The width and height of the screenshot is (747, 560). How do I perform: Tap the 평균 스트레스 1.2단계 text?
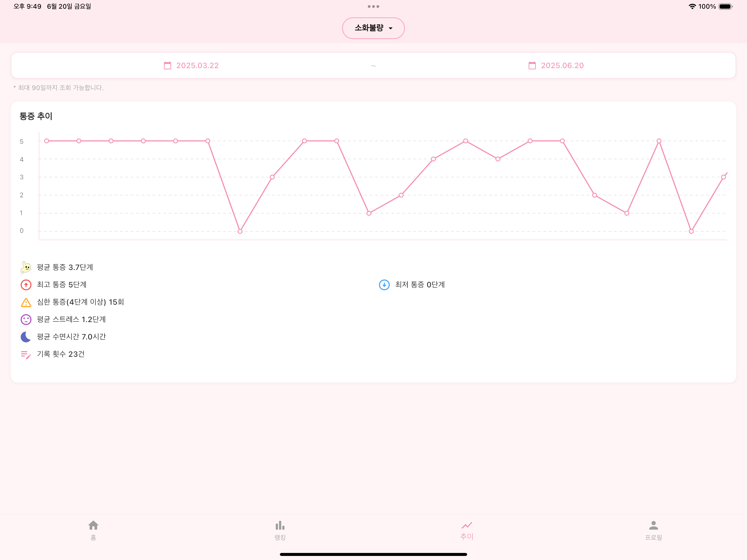71,320
